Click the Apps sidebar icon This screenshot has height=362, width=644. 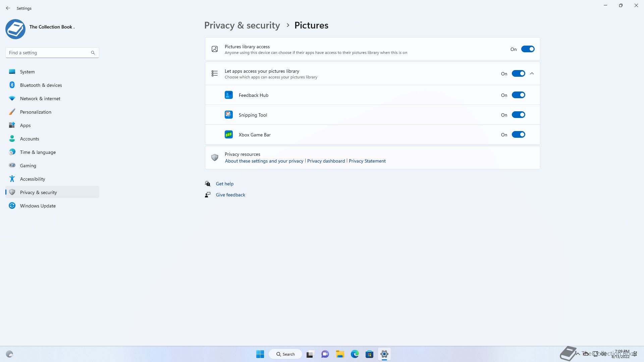click(x=12, y=125)
